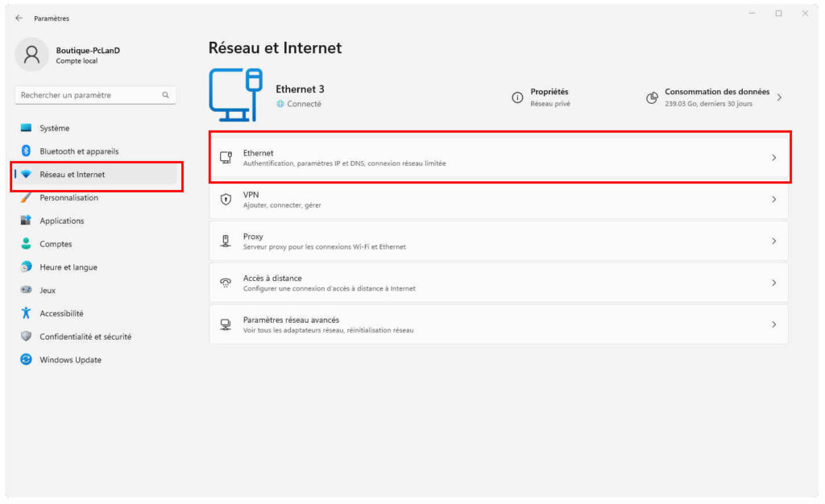Go to Applications category

point(96,221)
